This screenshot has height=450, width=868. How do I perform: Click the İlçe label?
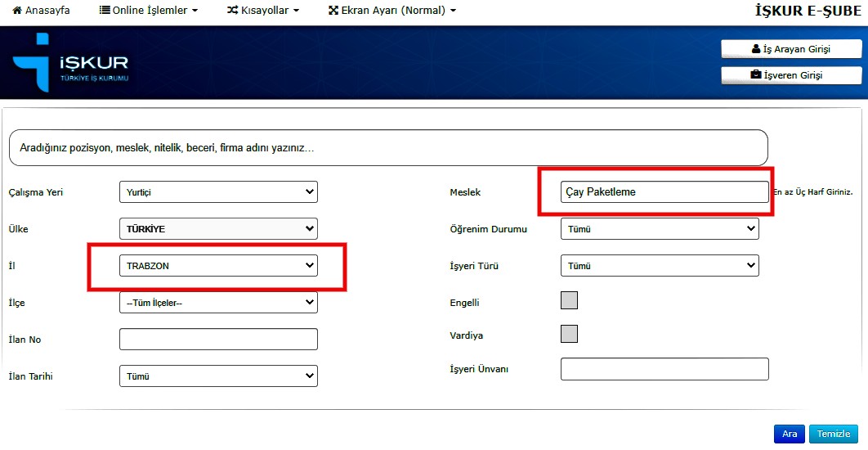click(x=16, y=304)
